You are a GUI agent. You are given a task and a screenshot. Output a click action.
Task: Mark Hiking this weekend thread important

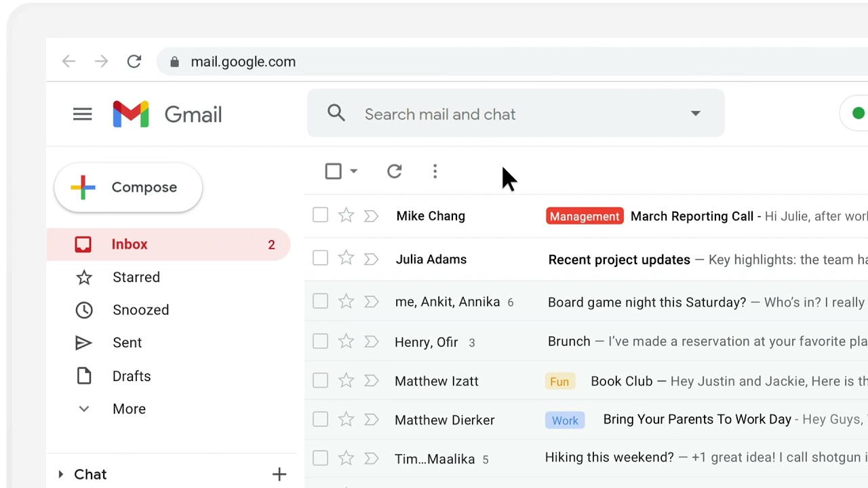pyautogui.click(x=371, y=460)
